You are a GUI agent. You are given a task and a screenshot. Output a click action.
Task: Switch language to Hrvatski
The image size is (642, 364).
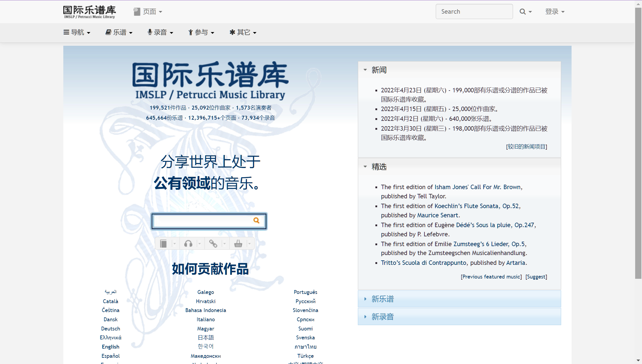click(x=206, y=301)
